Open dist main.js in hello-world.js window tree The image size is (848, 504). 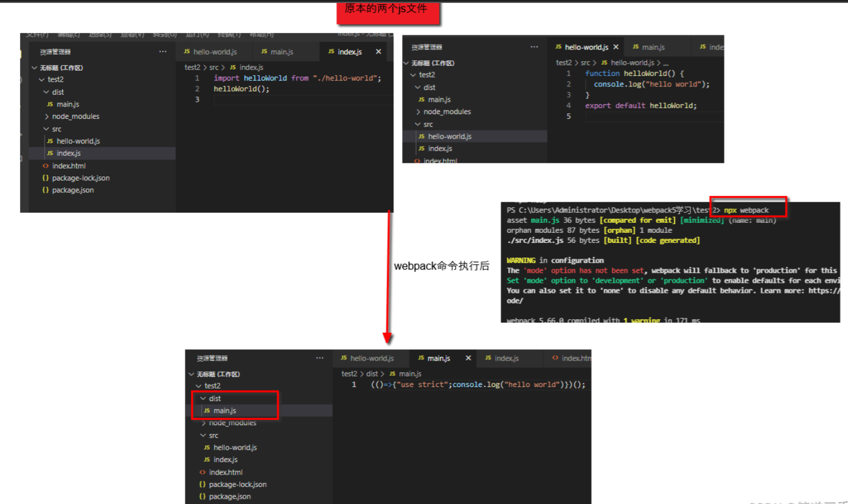pos(435,99)
